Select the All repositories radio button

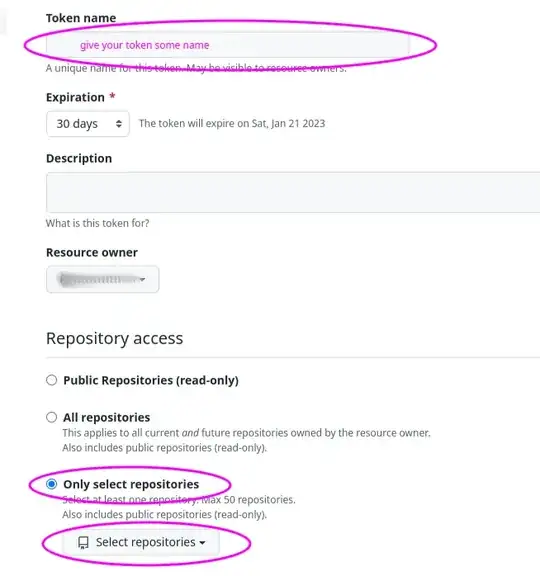[x=51, y=417]
